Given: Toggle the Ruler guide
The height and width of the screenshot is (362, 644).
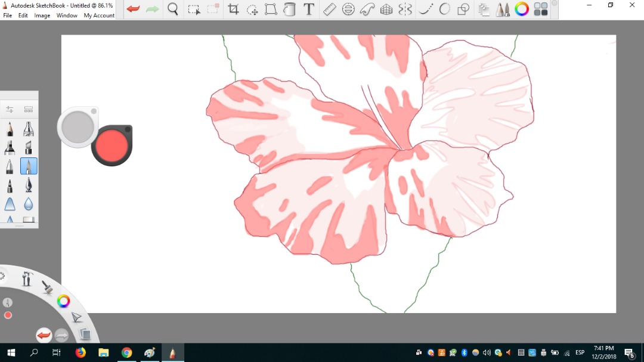Looking at the screenshot, I should [329, 9].
